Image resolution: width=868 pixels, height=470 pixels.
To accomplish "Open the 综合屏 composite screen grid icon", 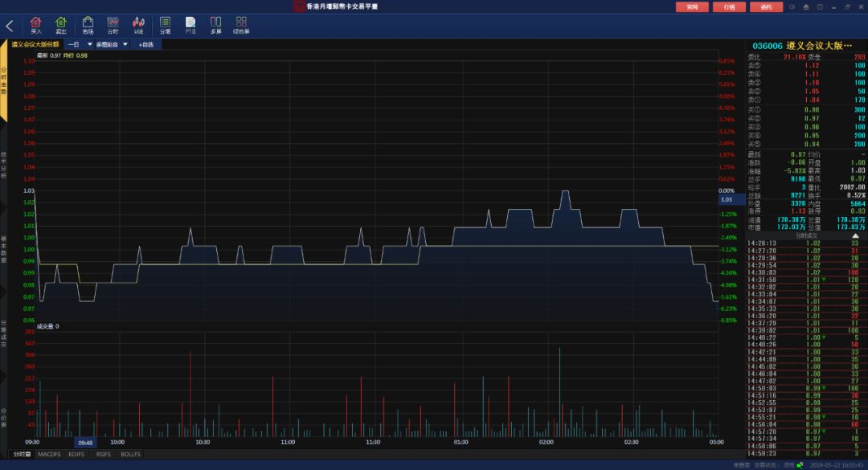I will pyautogui.click(x=241, y=25).
